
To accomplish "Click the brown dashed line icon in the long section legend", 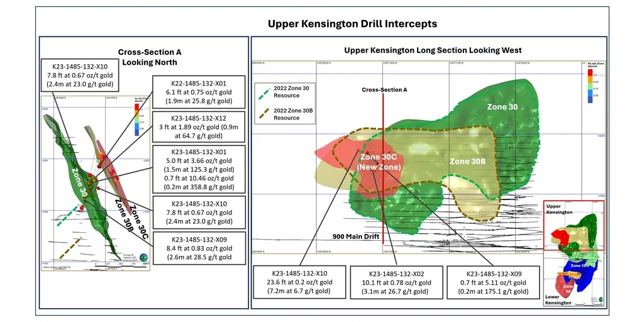I will click(264, 114).
